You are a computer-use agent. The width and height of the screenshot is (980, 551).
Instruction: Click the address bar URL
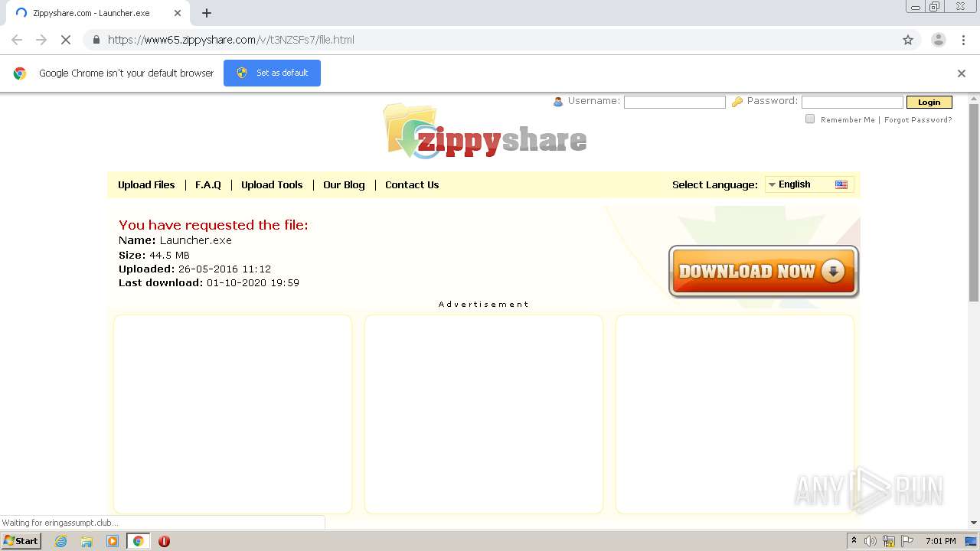coord(231,40)
